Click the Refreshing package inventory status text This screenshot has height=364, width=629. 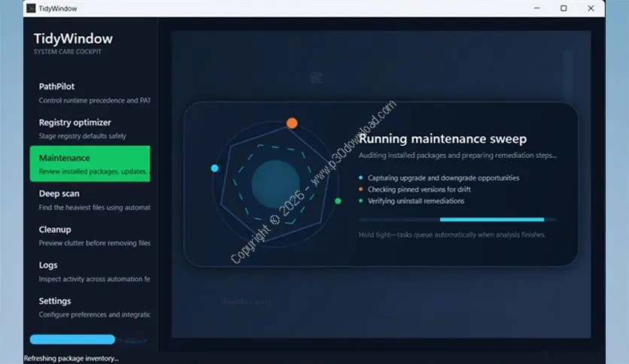71,358
